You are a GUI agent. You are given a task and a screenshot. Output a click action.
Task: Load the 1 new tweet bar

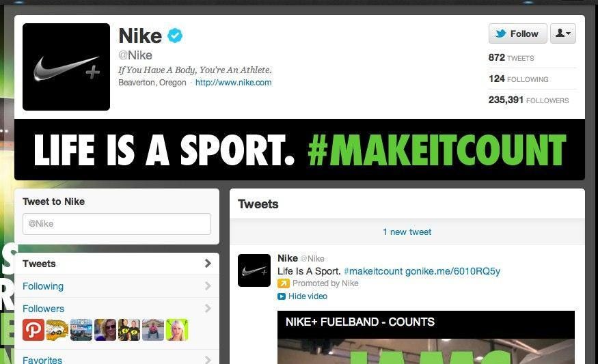407,232
